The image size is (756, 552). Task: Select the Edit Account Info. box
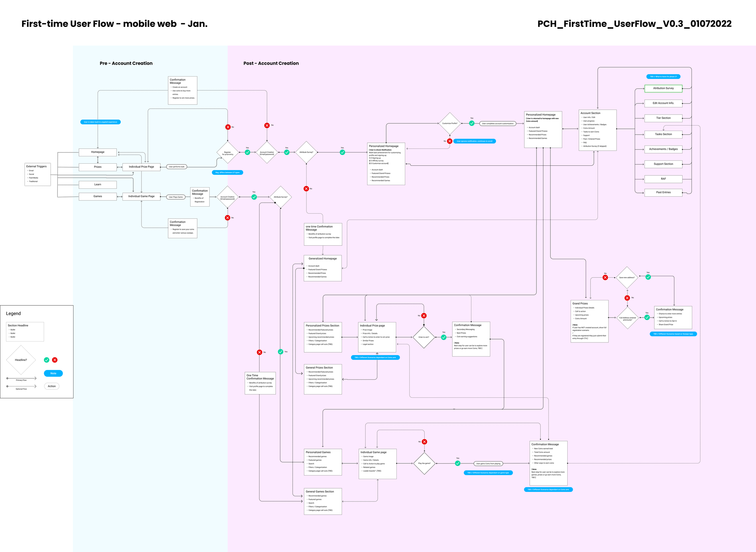coord(663,103)
